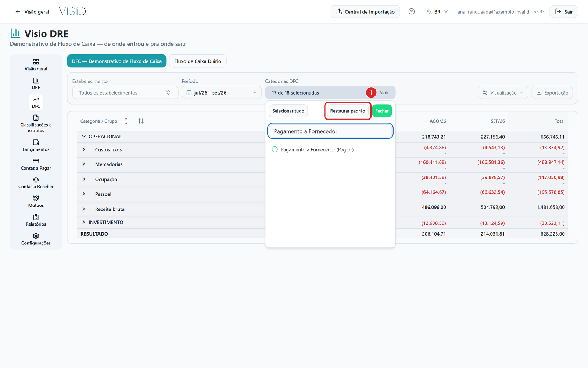The height and width of the screenshot is (368, 588).
Task: Click the Exportação button
Action: pos(552,92)
